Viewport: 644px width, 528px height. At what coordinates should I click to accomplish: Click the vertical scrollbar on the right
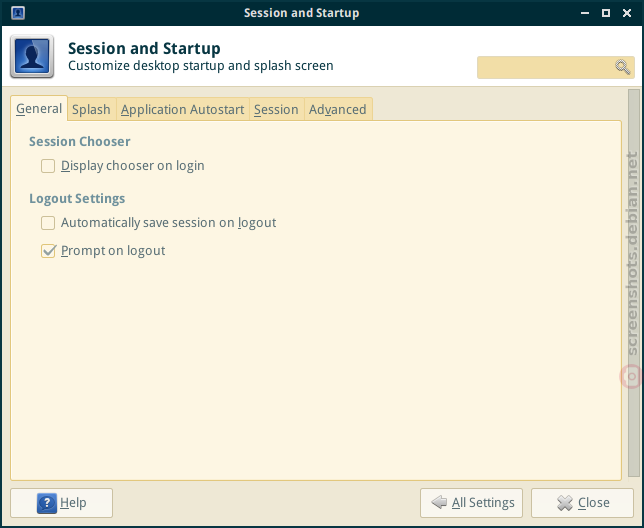click(x=634, y=282)
